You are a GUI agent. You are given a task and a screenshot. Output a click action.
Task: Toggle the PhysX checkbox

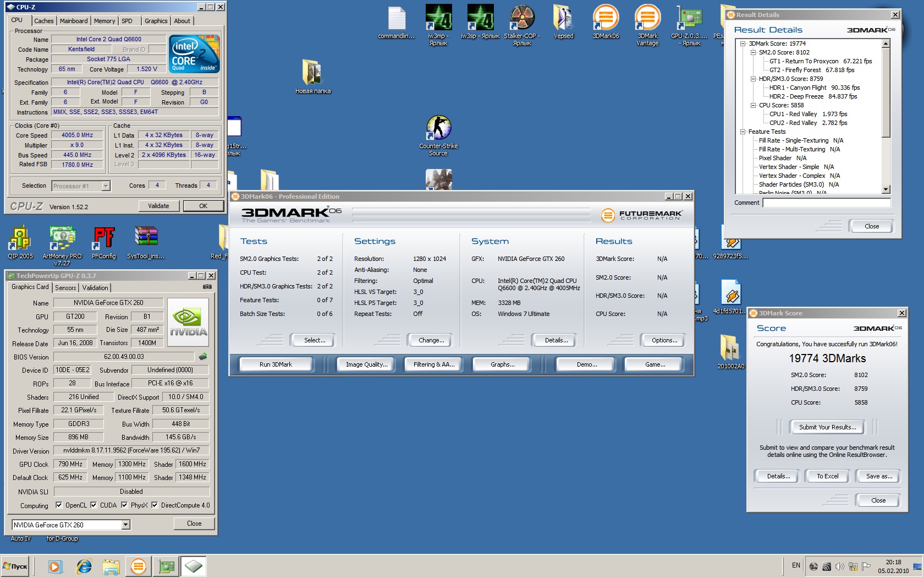pyautogui.click(x=124, y=505)
